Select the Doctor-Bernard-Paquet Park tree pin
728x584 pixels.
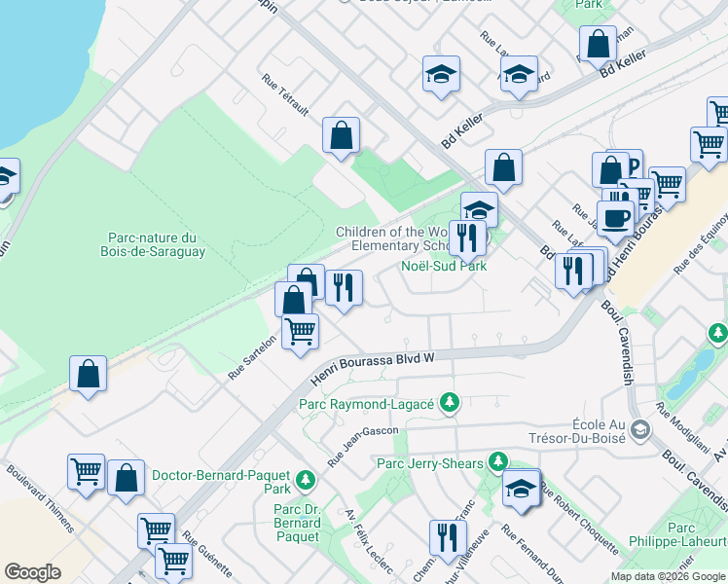[305, 481]
